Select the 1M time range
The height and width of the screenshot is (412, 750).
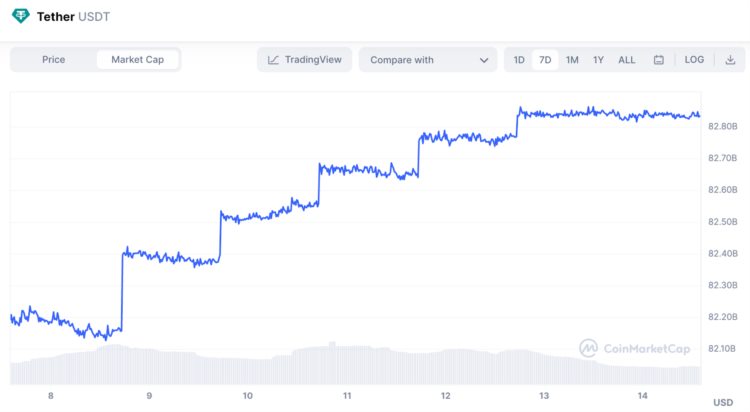coord(572,60)
